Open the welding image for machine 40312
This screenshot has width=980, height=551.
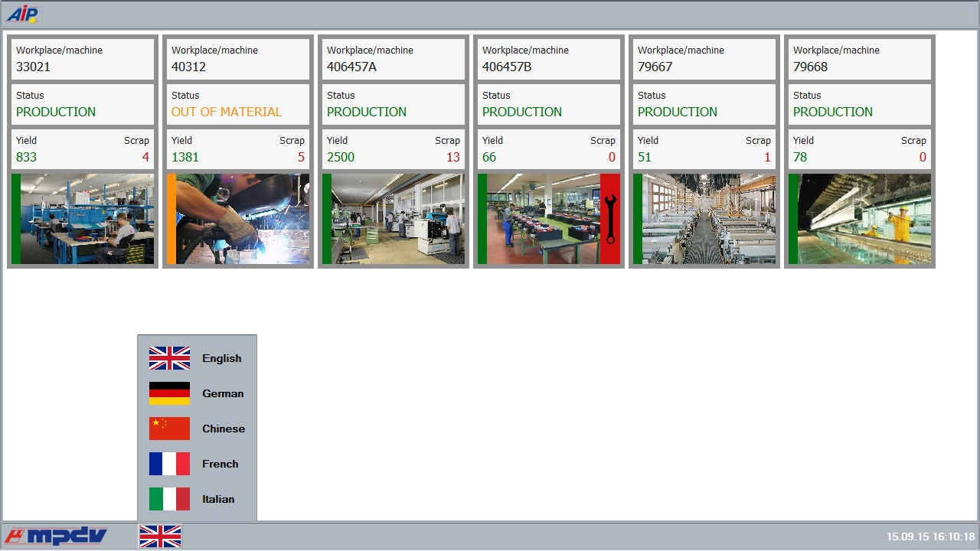pos(243,219)
